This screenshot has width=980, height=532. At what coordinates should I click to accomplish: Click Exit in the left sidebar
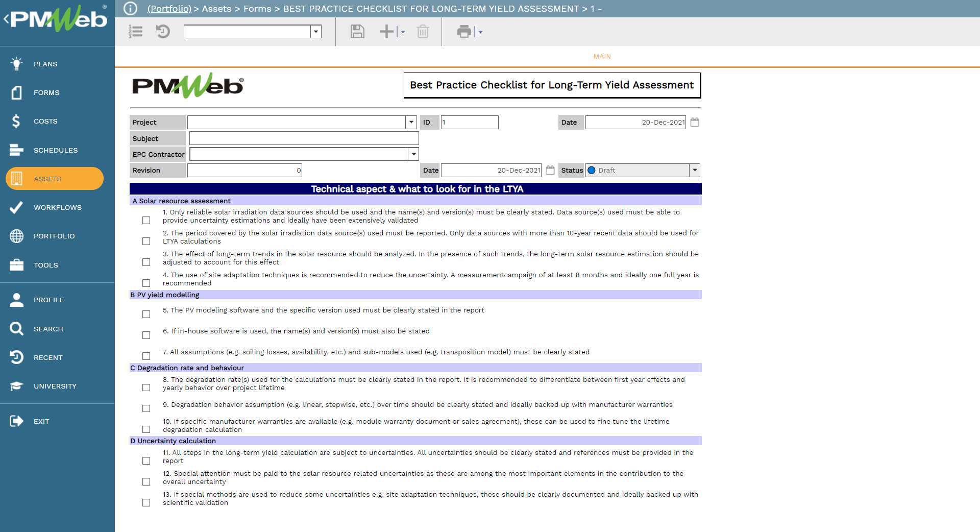[x=41, y=421]
